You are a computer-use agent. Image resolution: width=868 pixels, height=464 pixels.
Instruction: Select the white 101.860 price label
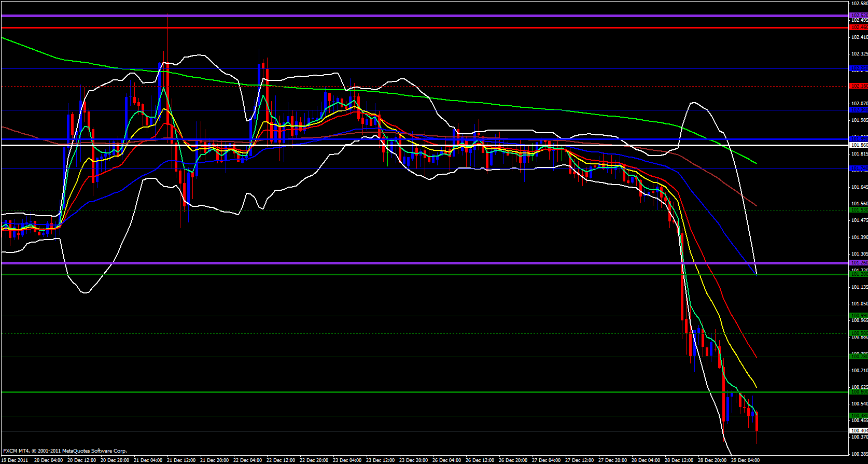pos(859,146)
